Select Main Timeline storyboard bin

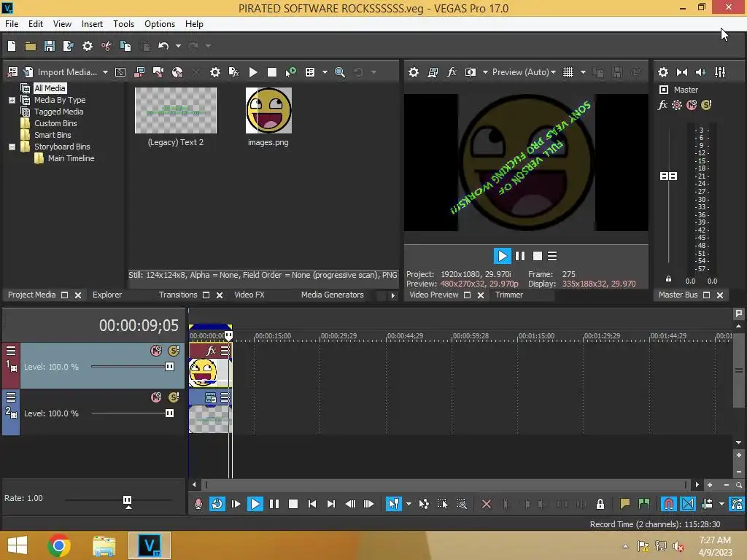pyautogui.click(x=71, y=158)
